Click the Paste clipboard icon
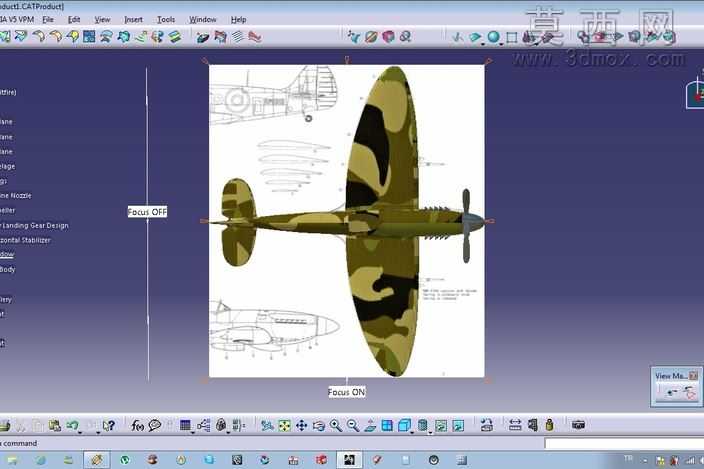This screenshot has height=469, width=704. coord(55,425)
